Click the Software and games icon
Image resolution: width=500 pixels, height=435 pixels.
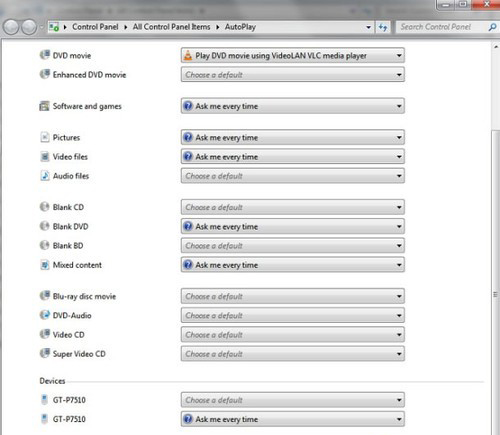click(x=44, y=106)
